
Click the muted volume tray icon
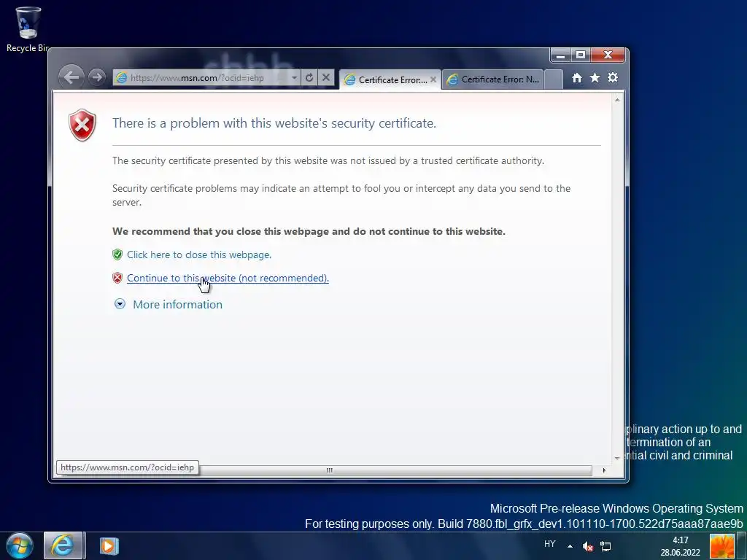point(588,547)
